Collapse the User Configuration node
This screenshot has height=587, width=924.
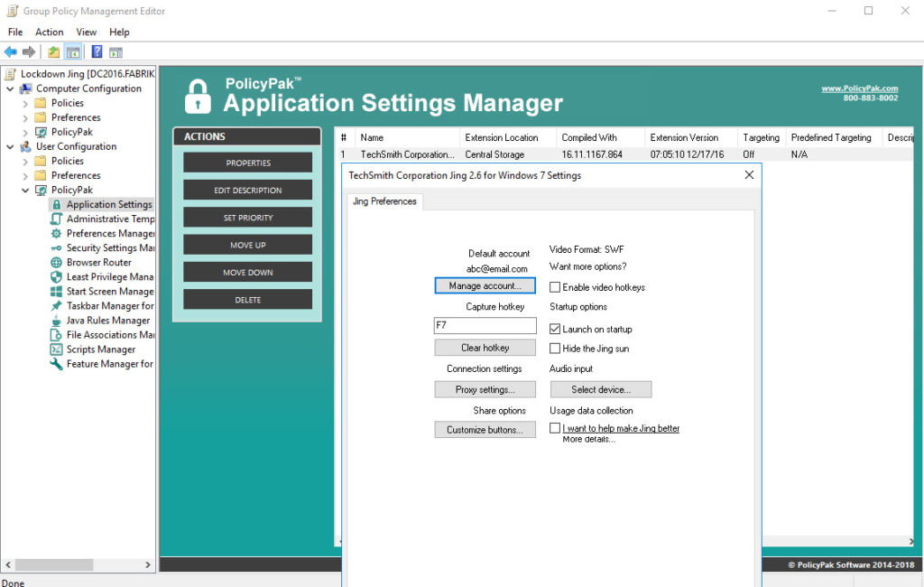[10, 146]
